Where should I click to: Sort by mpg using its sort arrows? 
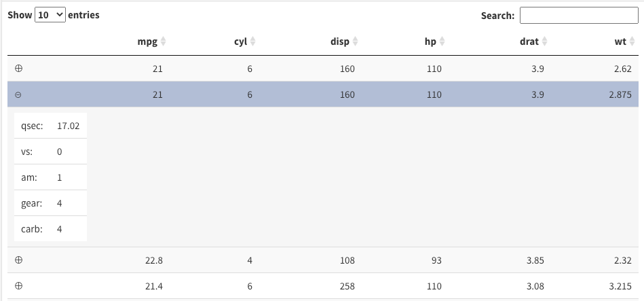(x=163, y=41)
